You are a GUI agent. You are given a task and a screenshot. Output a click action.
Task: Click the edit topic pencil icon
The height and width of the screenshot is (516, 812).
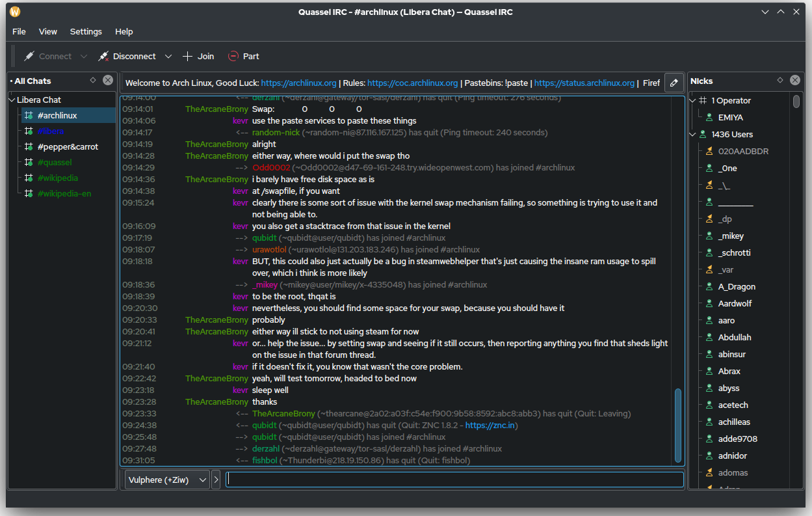click(674, 83)
